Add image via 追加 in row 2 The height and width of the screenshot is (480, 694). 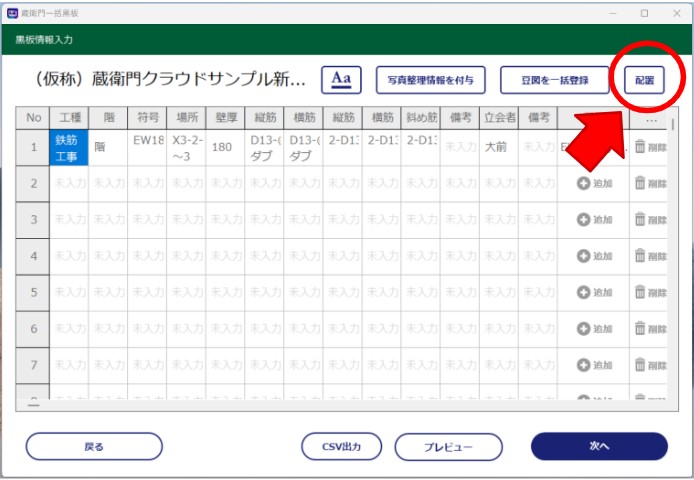click(x=594, y=183)
